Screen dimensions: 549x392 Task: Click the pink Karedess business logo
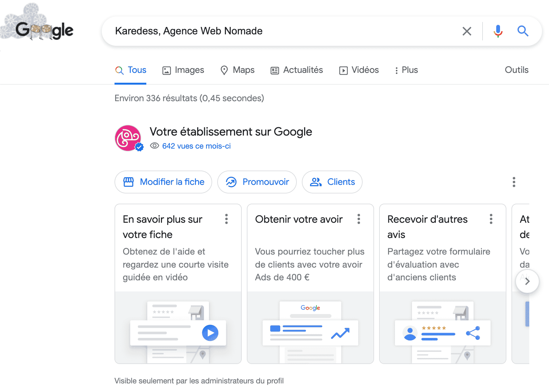[128, 138]
